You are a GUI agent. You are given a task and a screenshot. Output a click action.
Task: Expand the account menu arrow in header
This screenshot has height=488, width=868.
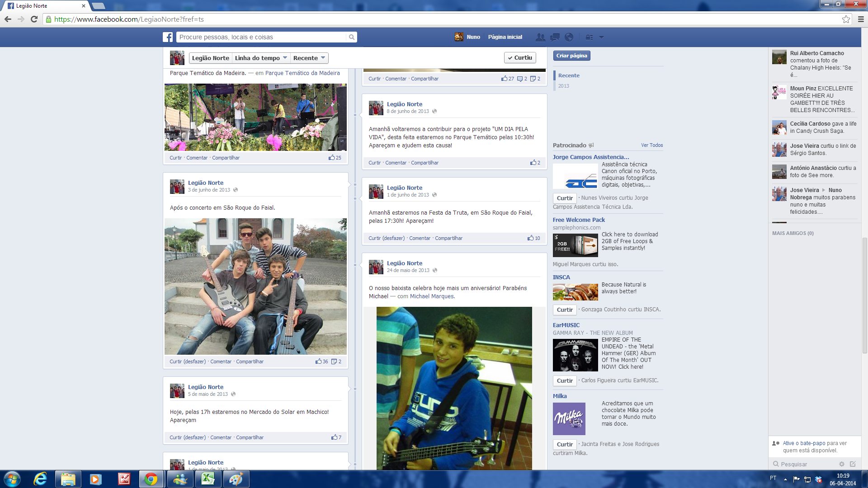(x=601, y=37)
